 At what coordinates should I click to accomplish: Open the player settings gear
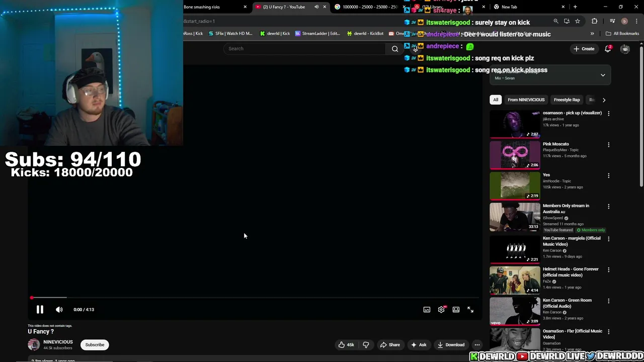(441, 310)
